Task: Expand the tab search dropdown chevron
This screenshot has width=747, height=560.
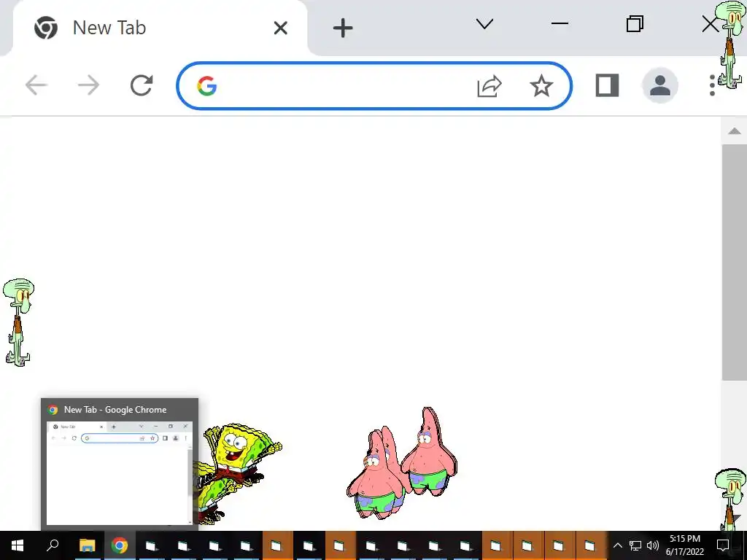Action: point(484,24)
